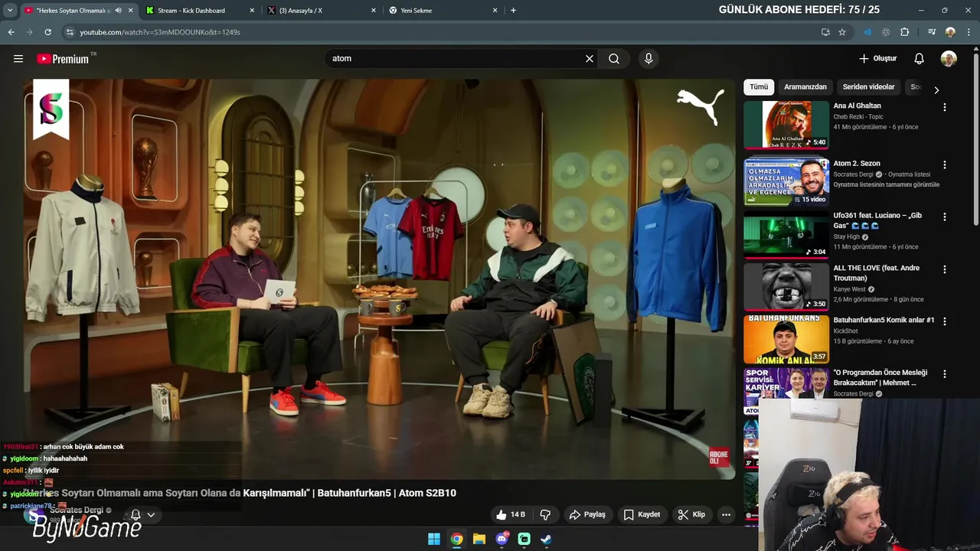Open Steam from taskbar
This screenshot has height=551, width=980.
(546, 539)
